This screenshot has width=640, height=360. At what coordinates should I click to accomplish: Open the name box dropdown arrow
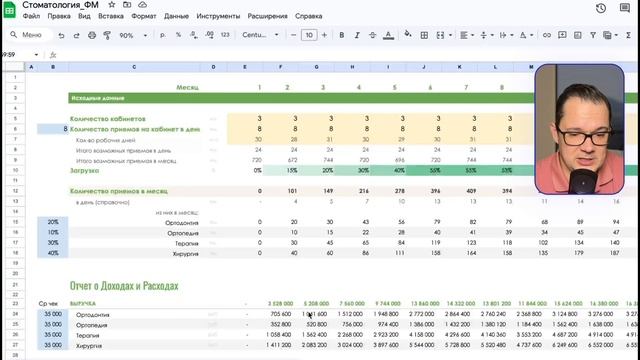pos(36,55)
